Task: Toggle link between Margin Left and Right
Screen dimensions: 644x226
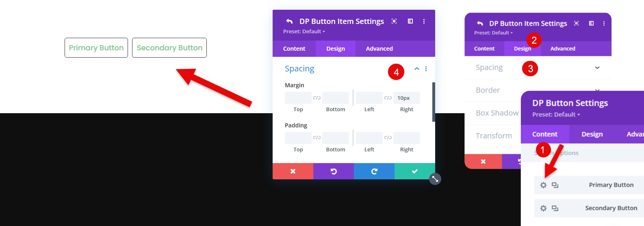Action: (388, 98)
